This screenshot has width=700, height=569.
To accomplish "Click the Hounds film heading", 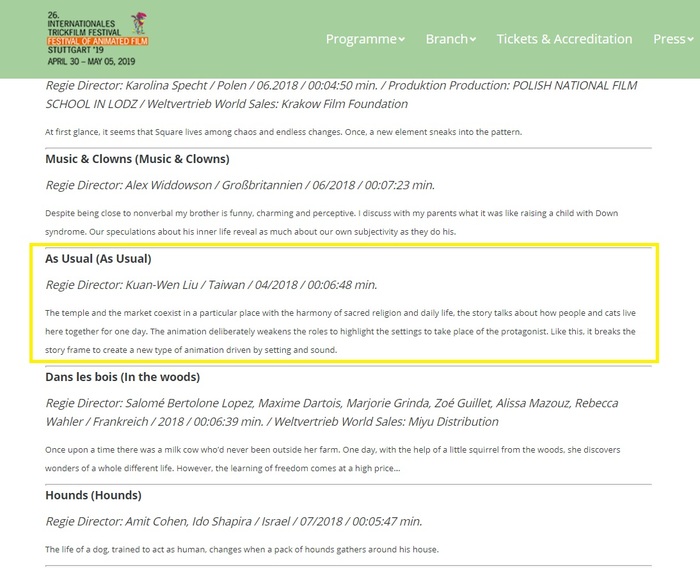I will (93, 495).
